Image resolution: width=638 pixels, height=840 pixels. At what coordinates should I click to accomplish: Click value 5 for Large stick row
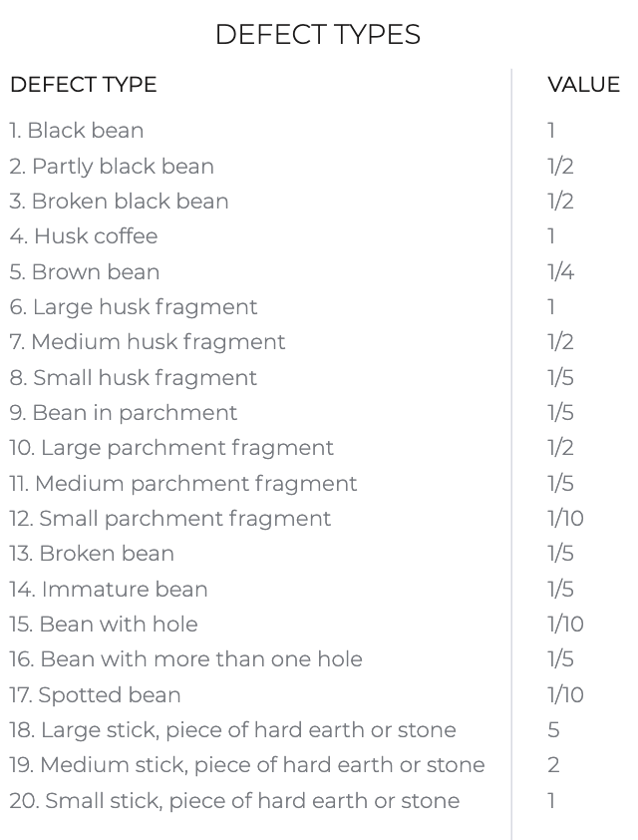tap(553, 729)
